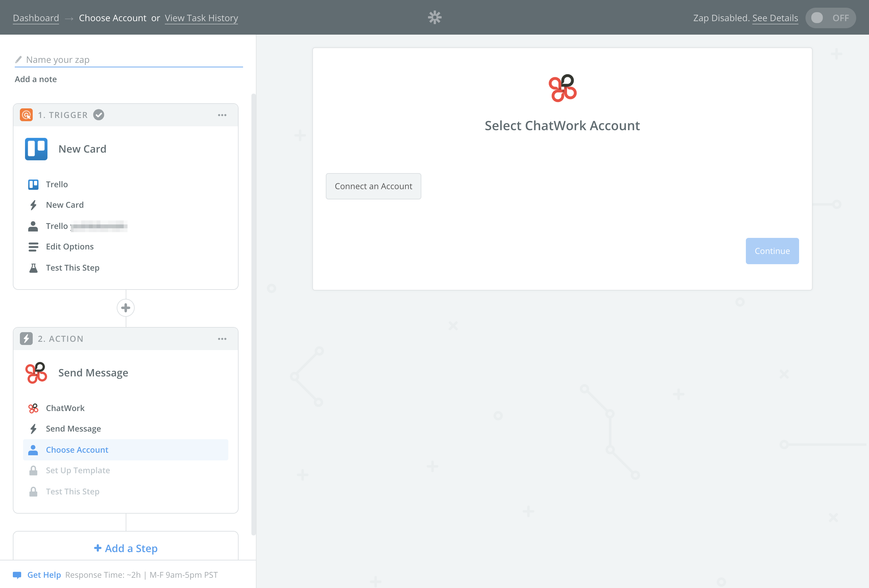Image resolution: width=869 pixels, height=588 pixels.
Task: Click Test This Step in trigger
Action: pos(73,267)
